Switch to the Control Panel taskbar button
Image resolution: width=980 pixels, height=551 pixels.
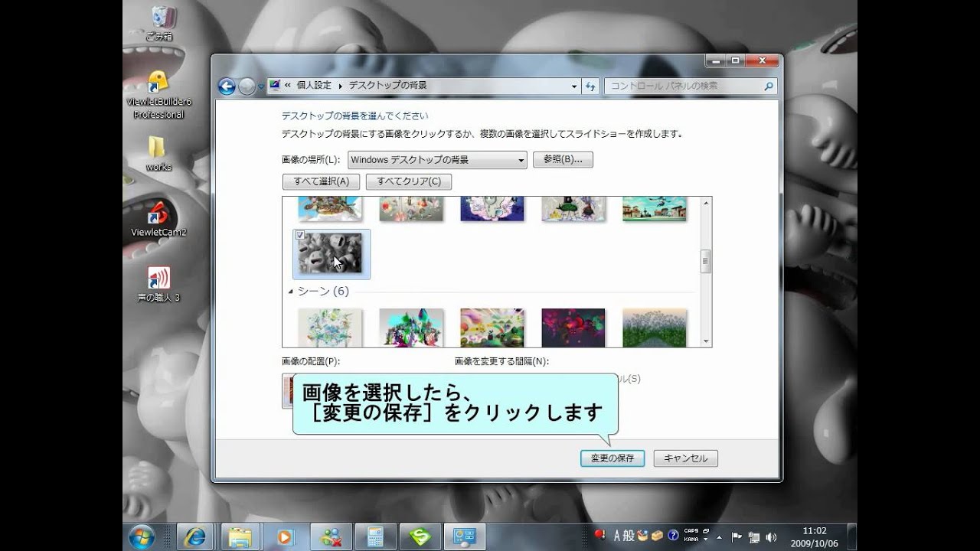tap(465, 536)
